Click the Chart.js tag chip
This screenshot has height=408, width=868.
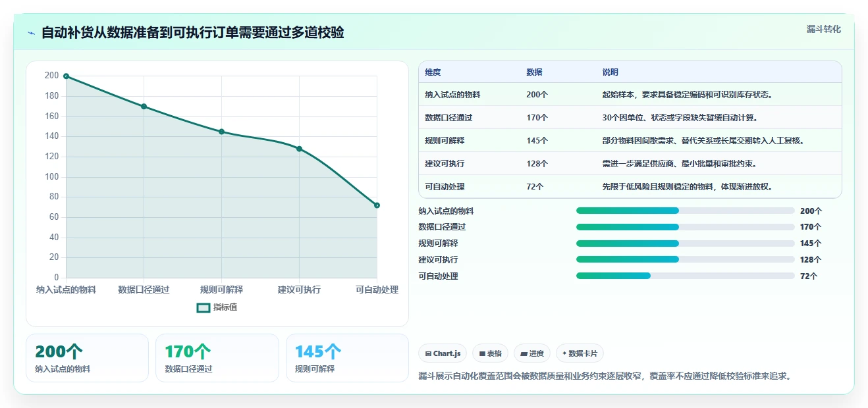point(443,353)
